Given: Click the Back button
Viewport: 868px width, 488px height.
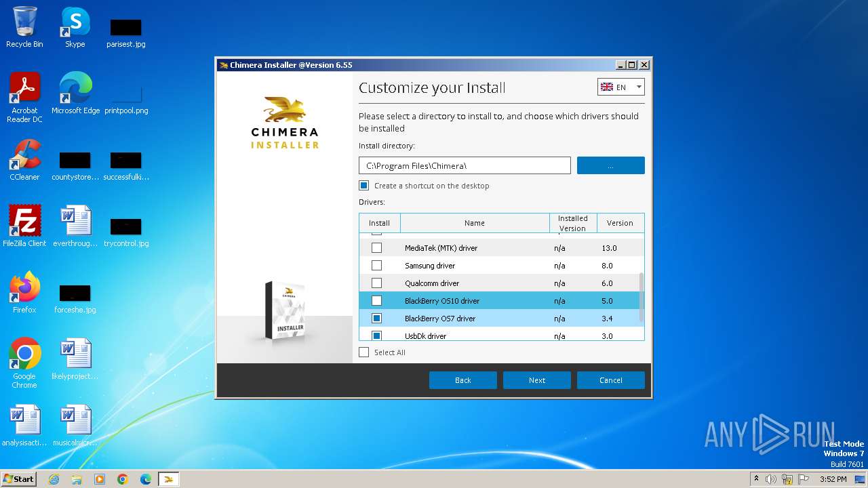Looking at the screenshot, I should pyautogui.click(x=463, y=380).
